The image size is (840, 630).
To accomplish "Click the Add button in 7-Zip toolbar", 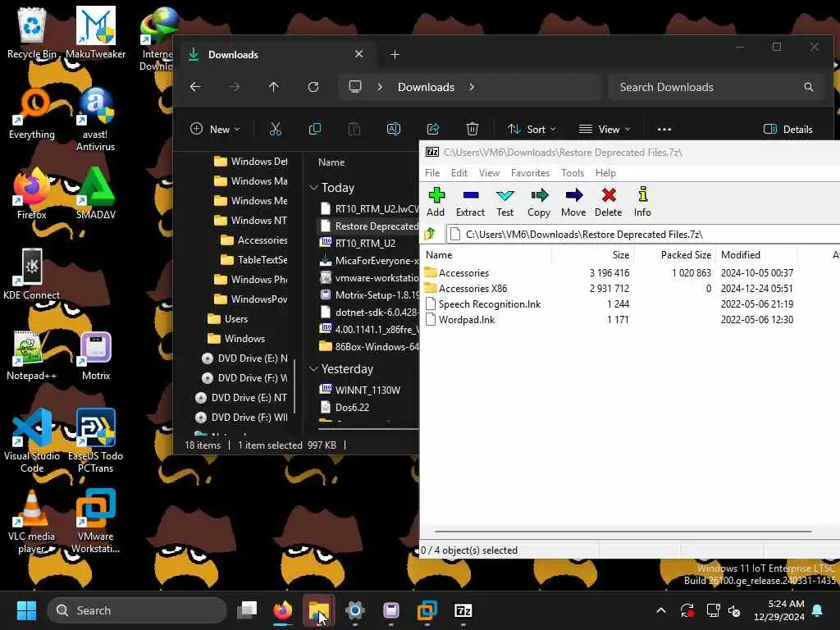I will pyautogui.click(x=436, y=202).
